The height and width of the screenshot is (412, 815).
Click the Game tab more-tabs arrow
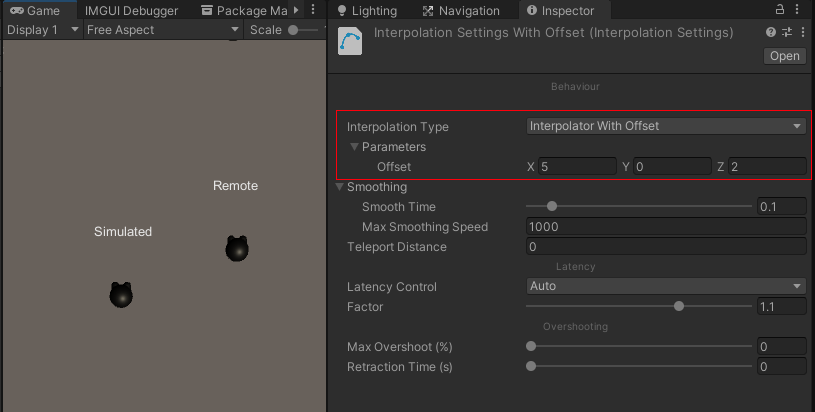[296, 10]
